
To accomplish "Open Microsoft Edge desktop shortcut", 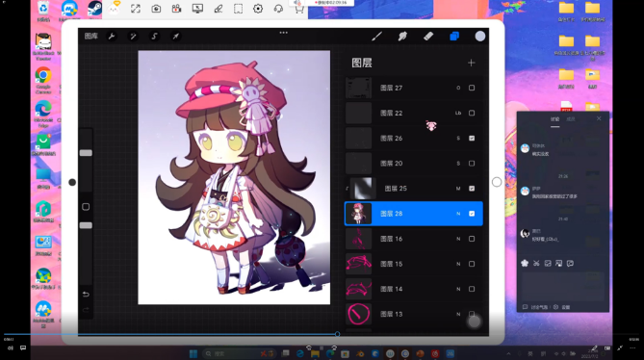I will coord(43,114).
